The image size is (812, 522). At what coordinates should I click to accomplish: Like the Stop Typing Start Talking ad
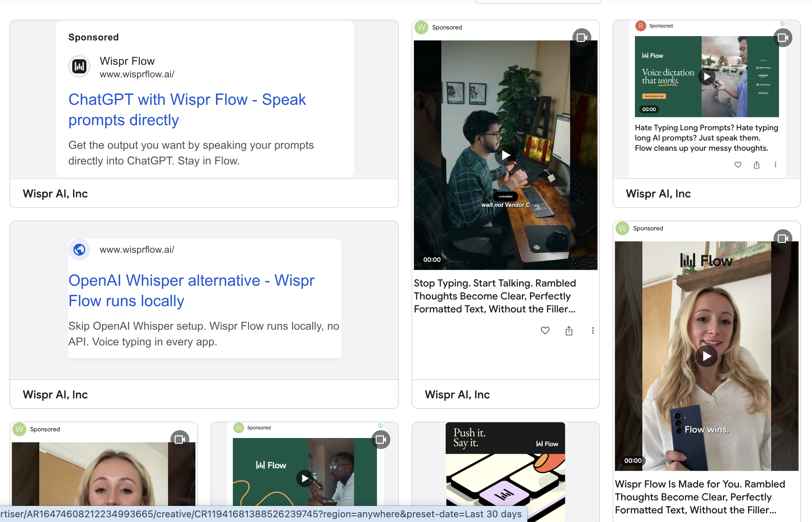pyautogui.click(x=545, y=330)
